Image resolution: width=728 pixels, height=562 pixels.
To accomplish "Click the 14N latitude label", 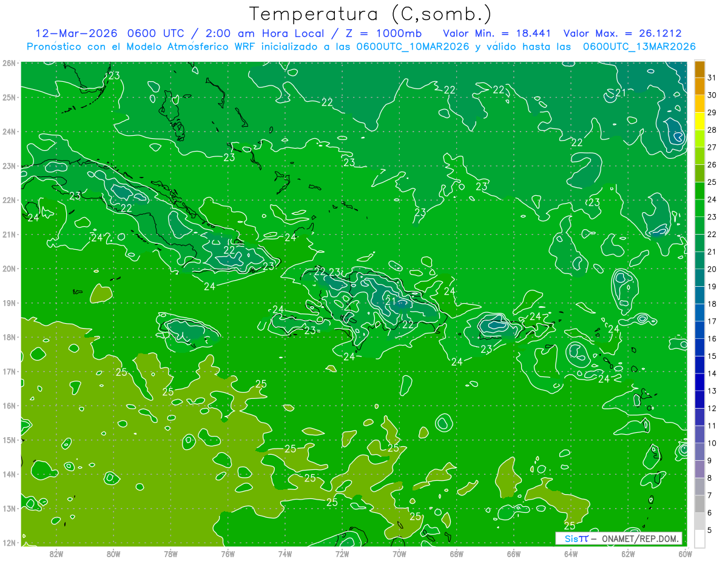I will coord(8,474).
